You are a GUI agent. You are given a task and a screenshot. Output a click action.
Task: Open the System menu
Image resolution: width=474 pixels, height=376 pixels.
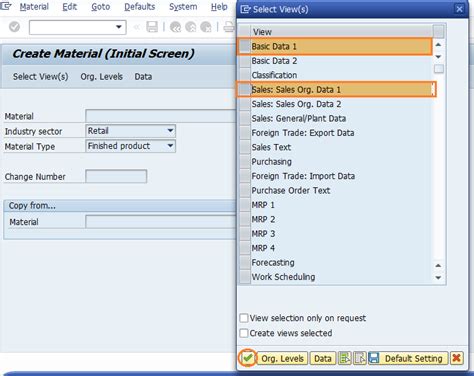point(183,7)
